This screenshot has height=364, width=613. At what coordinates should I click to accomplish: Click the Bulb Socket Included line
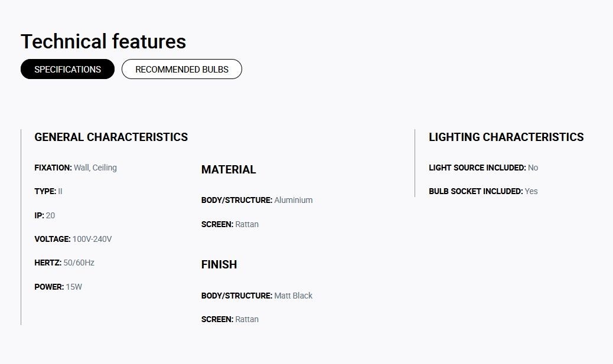(483, 191)
